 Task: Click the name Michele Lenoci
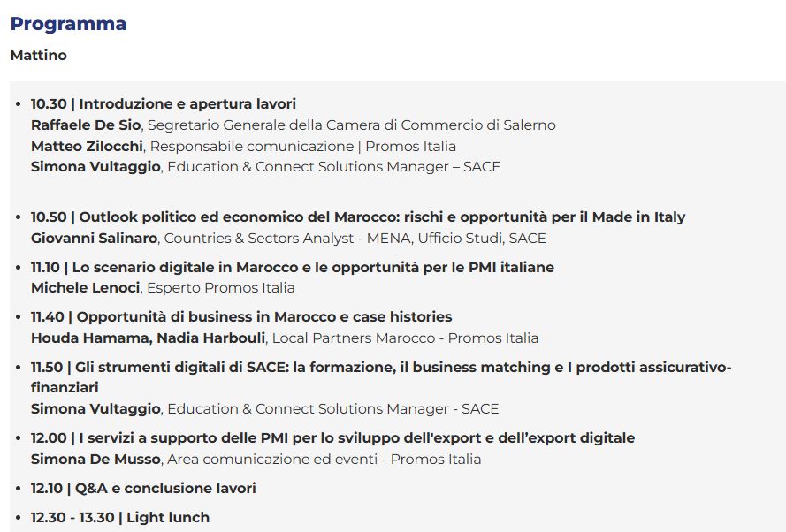[x=86, y=287]
